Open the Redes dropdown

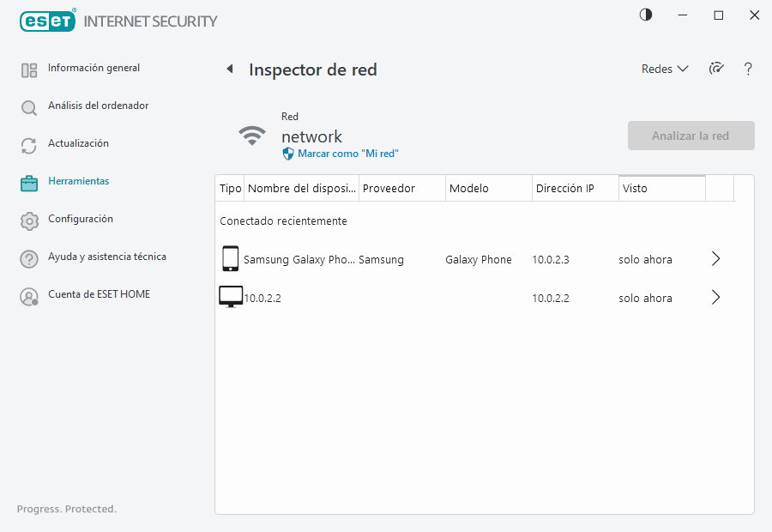(665, 70)
